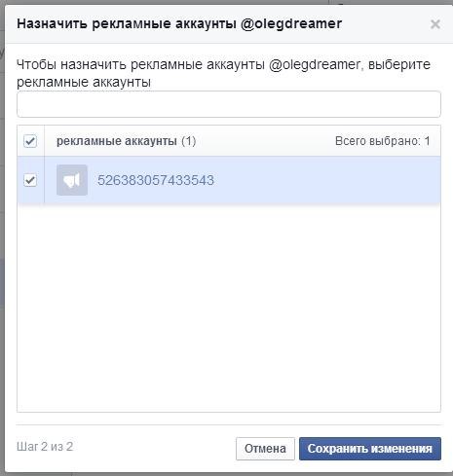Click the dialog title 'Назначить рекламные аккаунты'
Viewport: 453px width, 476px height.
coord(127,23)
